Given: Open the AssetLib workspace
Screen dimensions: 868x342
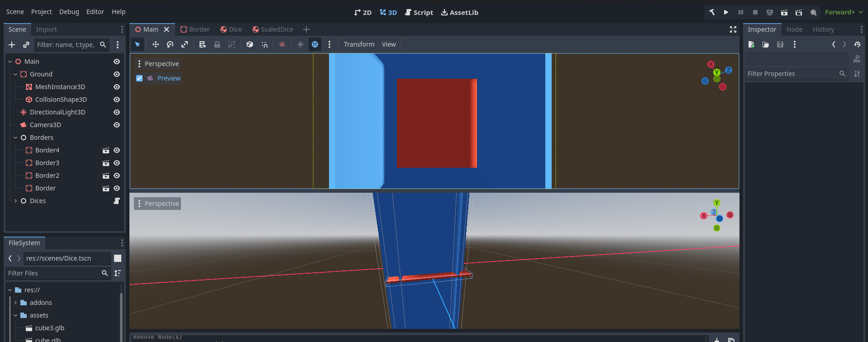Looking at the screenshot, I should tap(459, 12).
